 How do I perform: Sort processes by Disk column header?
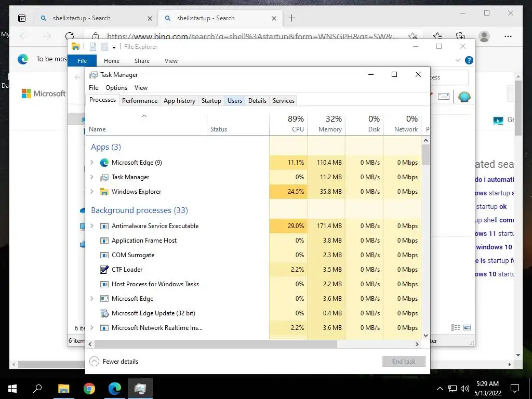tap(364, 124)
